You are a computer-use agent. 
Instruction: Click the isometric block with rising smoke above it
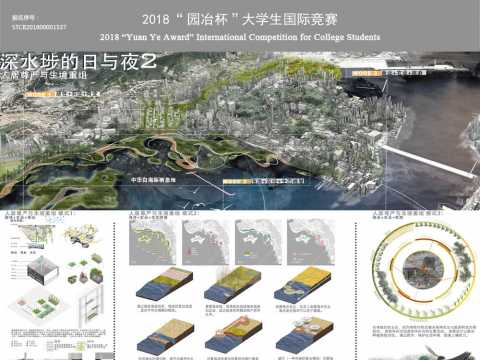(x=233, y=284)
